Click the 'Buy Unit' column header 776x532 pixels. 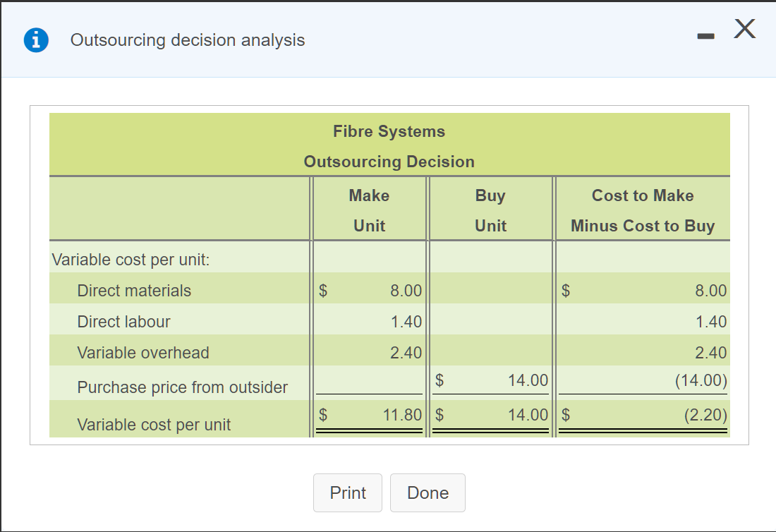point(490,210)
